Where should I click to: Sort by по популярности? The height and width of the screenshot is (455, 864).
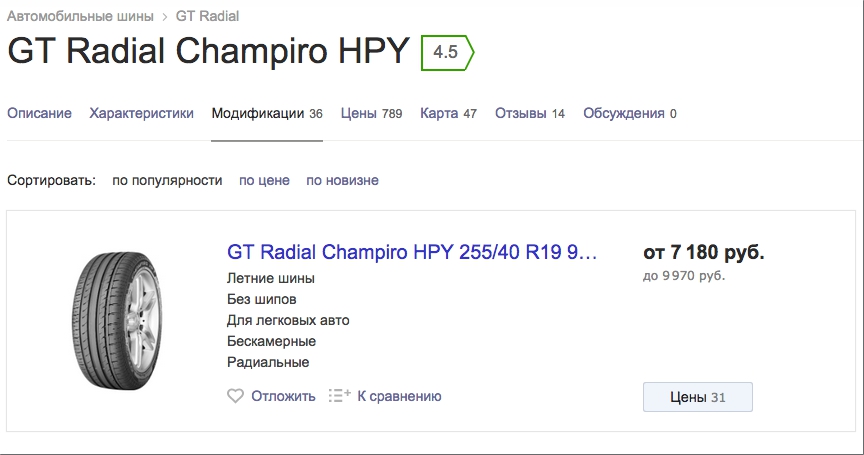(x=167, y=181)
